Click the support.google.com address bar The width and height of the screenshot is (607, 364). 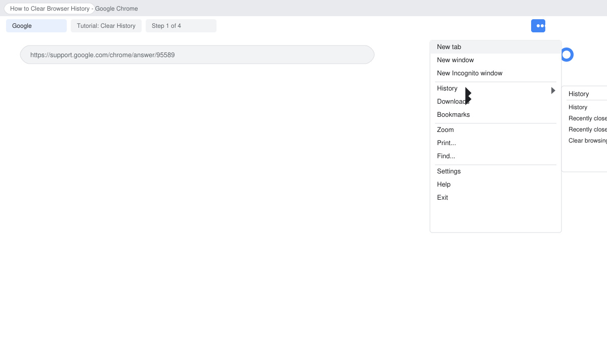[x=197, y=55]
